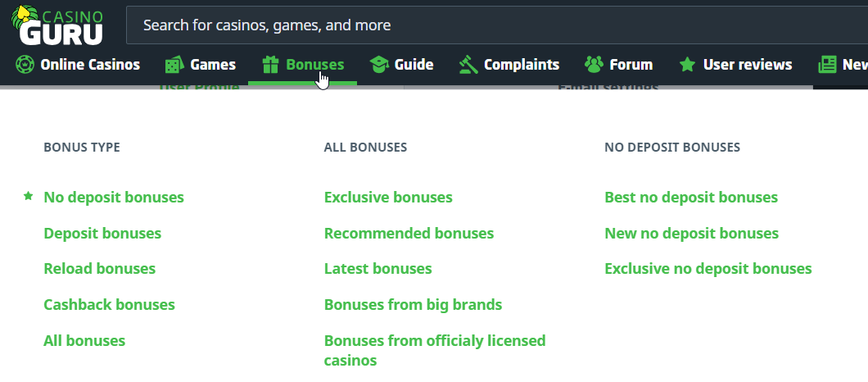Click the News newspaper icon
Viewport: 868px width, 382px height.
click(x=827, y=65)
